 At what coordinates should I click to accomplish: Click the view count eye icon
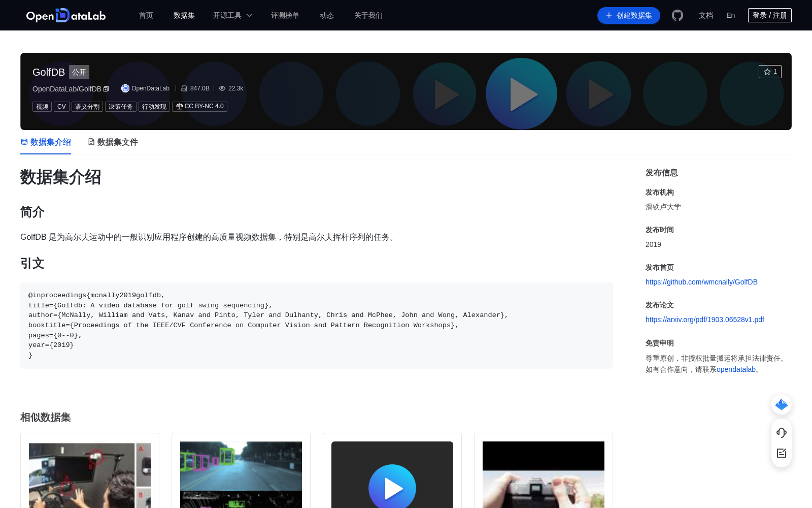click(222, 88)
